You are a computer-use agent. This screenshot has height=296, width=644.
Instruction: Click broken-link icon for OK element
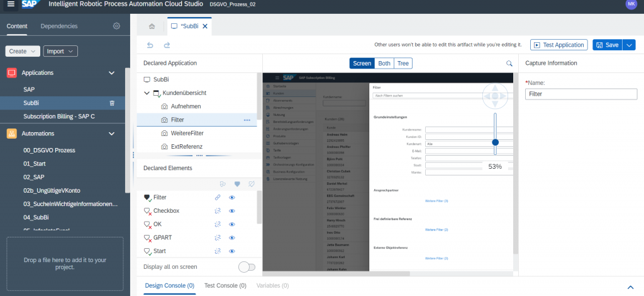218,224
